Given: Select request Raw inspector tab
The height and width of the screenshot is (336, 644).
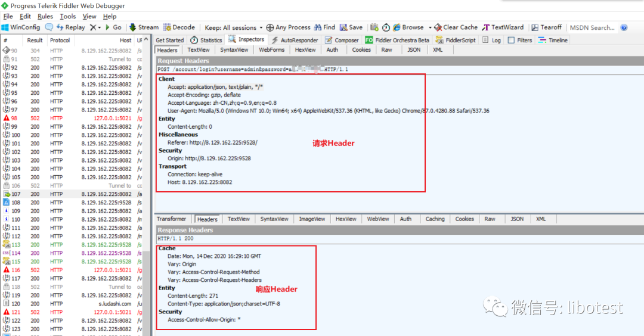Looking at the screenshot, I should pos(386,50).
